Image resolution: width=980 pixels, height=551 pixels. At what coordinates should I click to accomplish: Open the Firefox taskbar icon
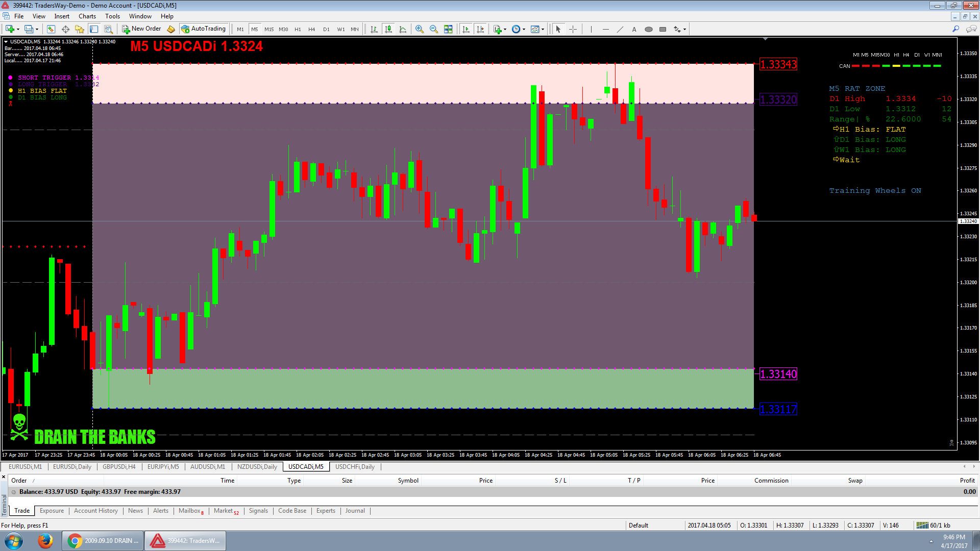click(x=45, y=541)
